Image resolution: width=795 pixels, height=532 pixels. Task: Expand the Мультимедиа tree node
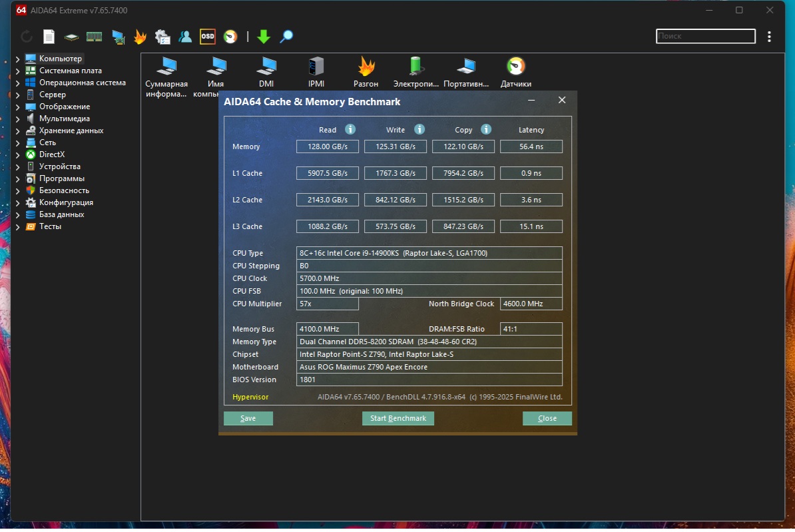[x=18, y=119]
